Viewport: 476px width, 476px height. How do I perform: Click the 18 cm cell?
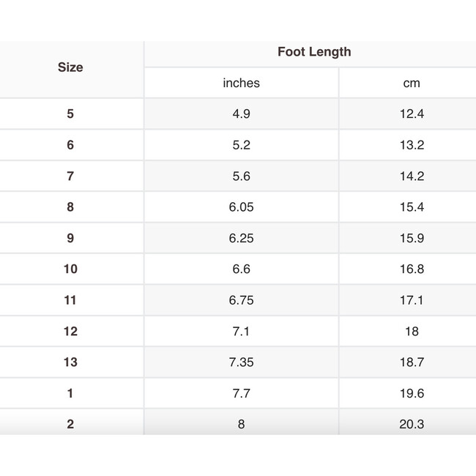(412, 331)
